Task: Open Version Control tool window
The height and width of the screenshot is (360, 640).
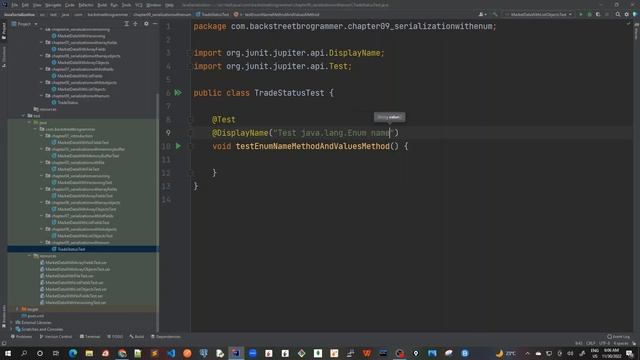Action: [x=56, y=337]
